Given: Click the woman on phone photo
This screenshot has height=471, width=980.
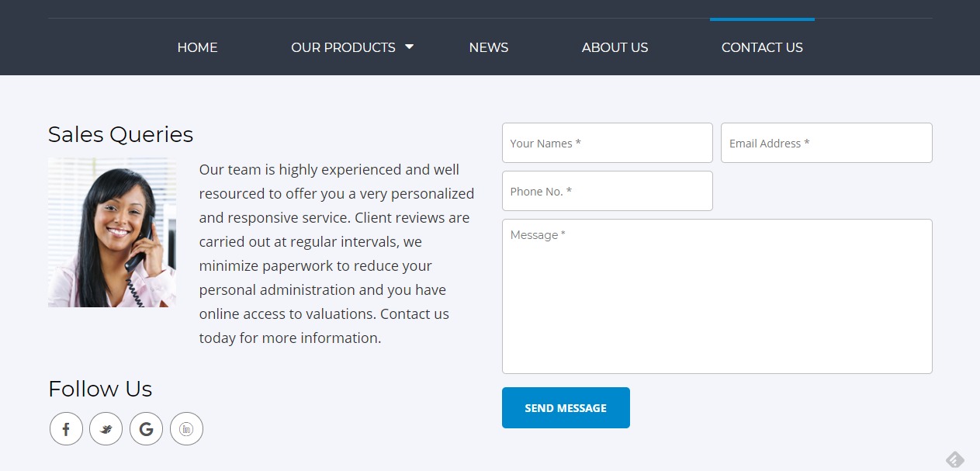Looking at the screenshot, I should click(x=112, y=232).
